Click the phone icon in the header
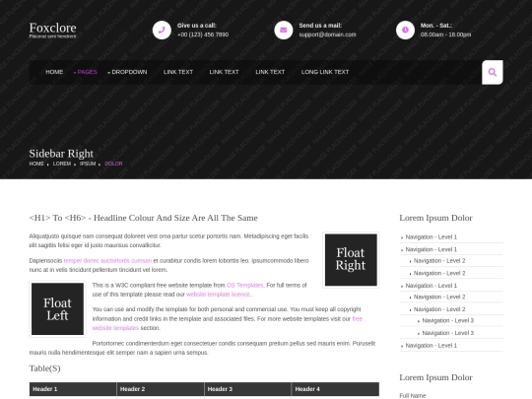 point(162,31)
